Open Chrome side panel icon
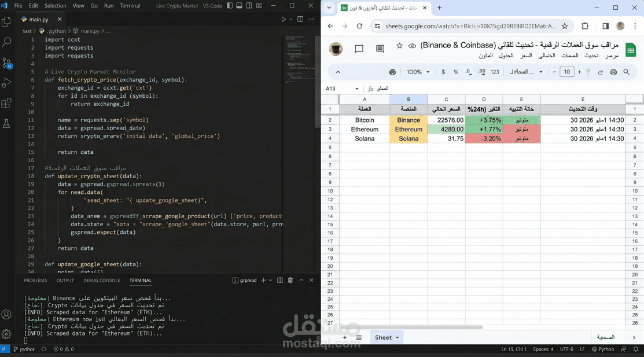Screen dimensions: 644x357 point(605,26)
